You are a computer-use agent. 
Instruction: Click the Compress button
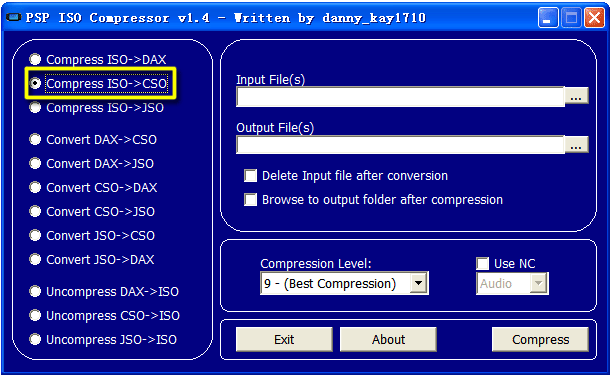point(540,339)
